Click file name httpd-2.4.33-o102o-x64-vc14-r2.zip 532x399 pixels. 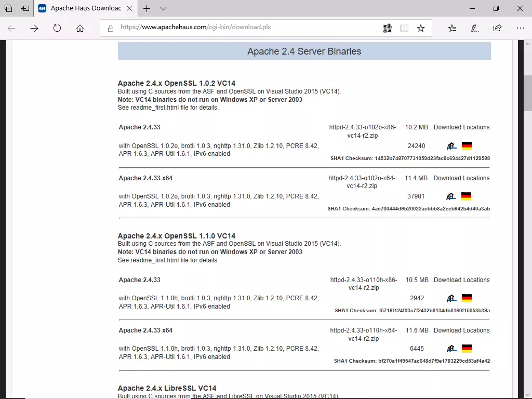point(362,182)
